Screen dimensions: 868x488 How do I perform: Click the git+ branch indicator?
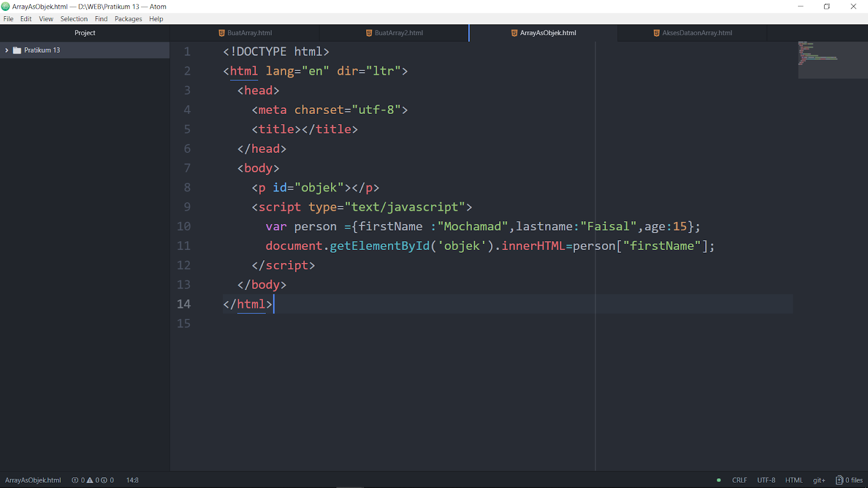(x=819, y=480)
